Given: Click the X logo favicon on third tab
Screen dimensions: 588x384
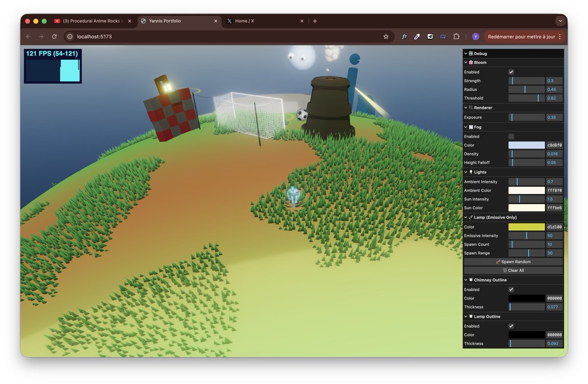Looking at the screenshot, I should tap(229, 21).
